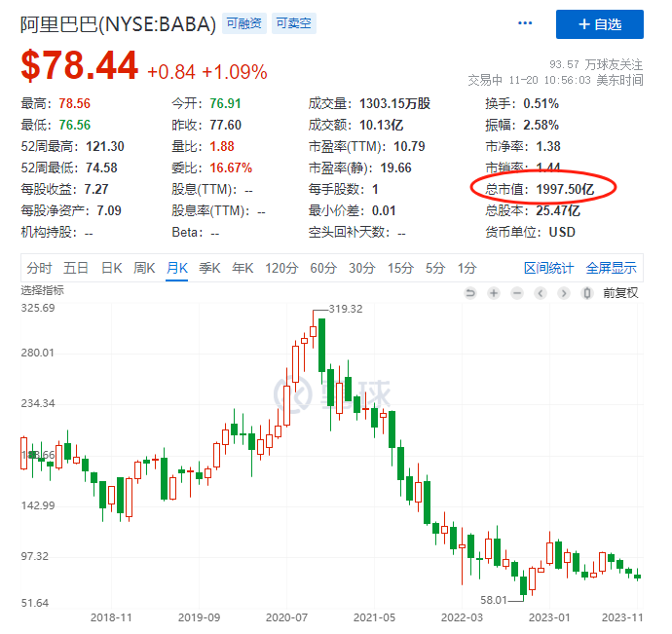672x634 pixels.
Task: Switch to 1分 interval
Action: pyautogui.click(x=467, y=269)
